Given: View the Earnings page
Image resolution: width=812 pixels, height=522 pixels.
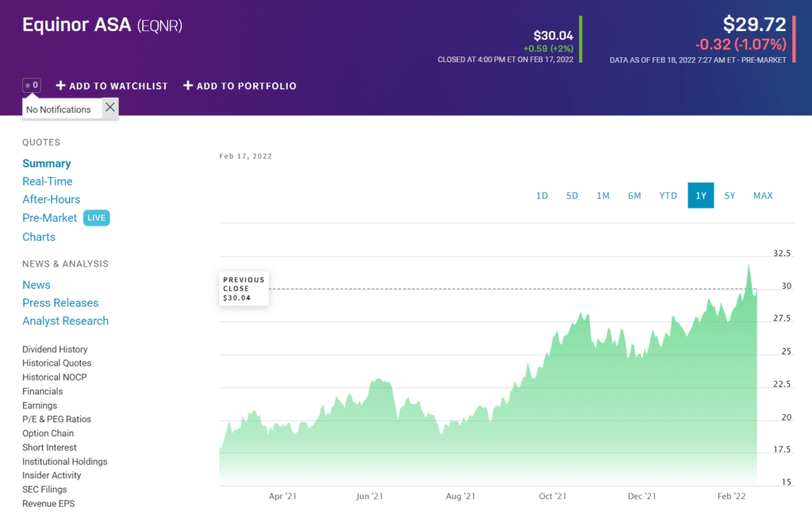Looking at the screenshot, I should (40, 405).
